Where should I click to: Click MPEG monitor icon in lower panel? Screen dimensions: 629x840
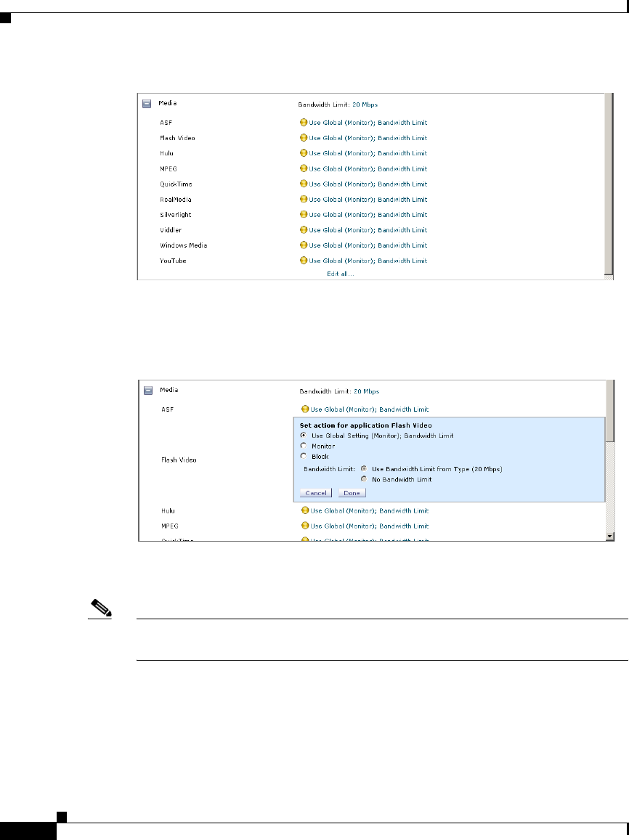point(305,526)
